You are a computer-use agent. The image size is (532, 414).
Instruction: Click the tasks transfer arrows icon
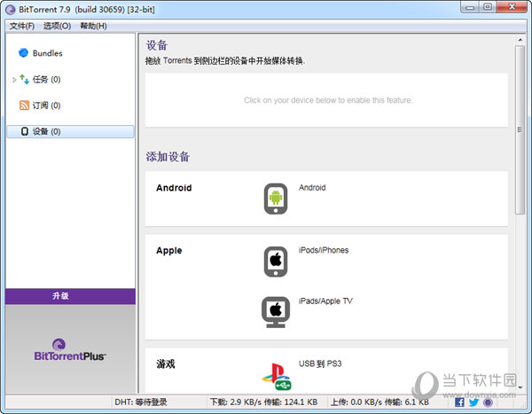24,79
